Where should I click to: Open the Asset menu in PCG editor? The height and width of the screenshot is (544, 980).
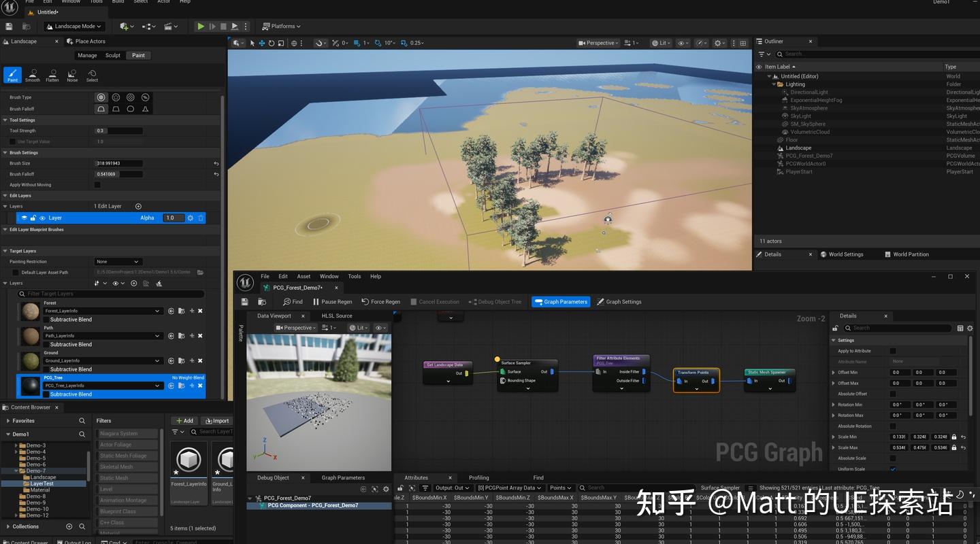304,277
